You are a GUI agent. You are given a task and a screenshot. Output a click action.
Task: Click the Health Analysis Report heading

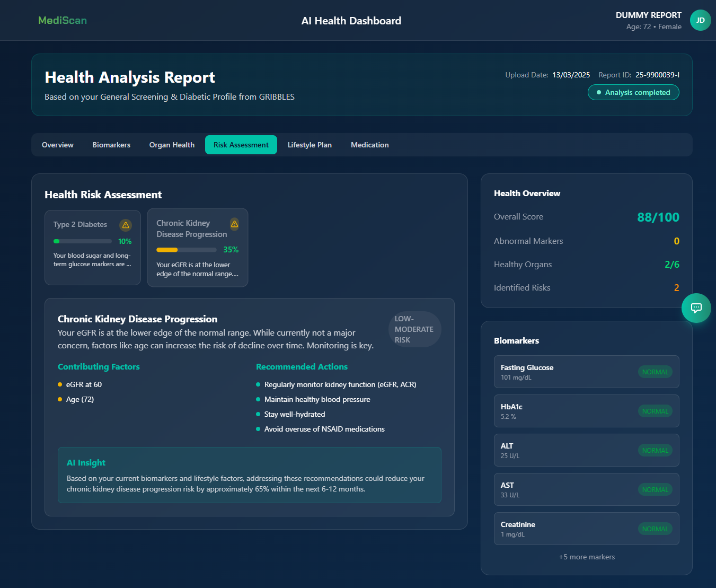pyautogui.click(x=130, y=77)
